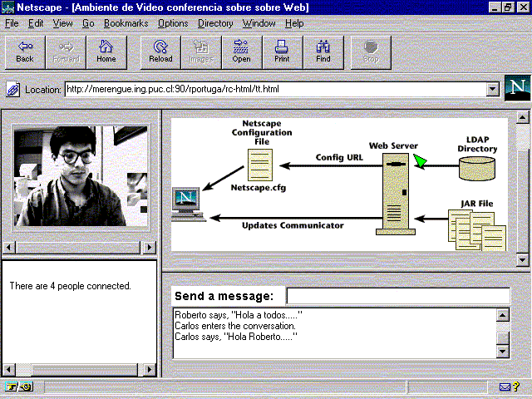Open the Directory menu
The width and height of the screenshot is (532, 399).
point(215,23)
